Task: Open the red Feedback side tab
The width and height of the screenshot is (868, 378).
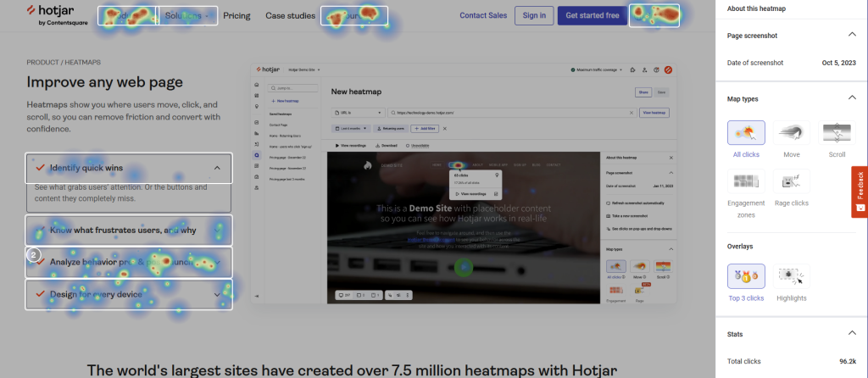Action: (860, 192)
